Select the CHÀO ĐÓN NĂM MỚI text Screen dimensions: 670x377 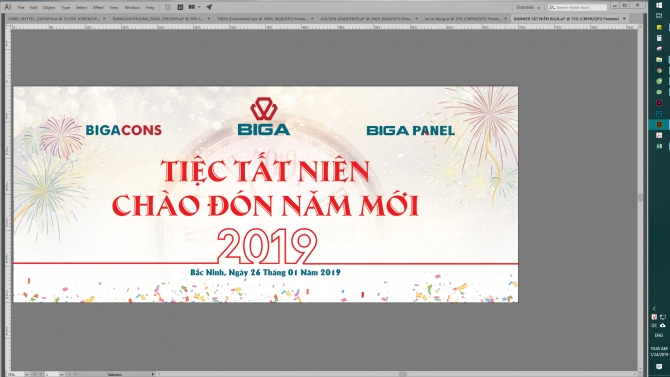pyautogui.click(x=265, y=203)
